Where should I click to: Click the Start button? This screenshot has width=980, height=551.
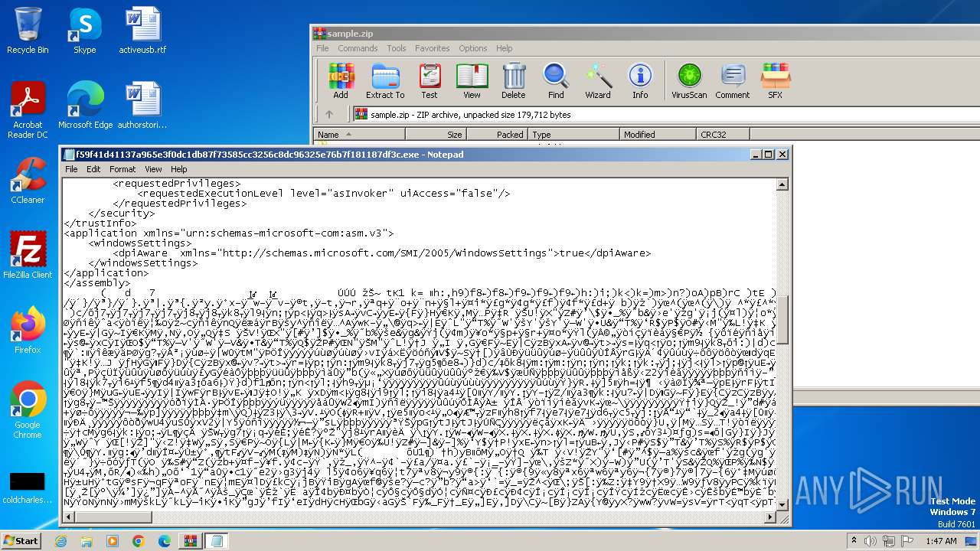[21, 541]
